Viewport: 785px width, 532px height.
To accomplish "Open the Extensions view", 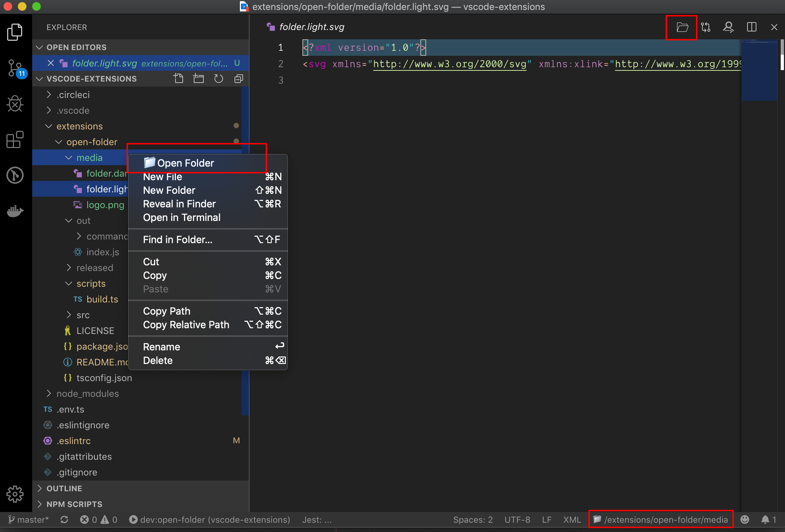I will click(x=15, y=140).
